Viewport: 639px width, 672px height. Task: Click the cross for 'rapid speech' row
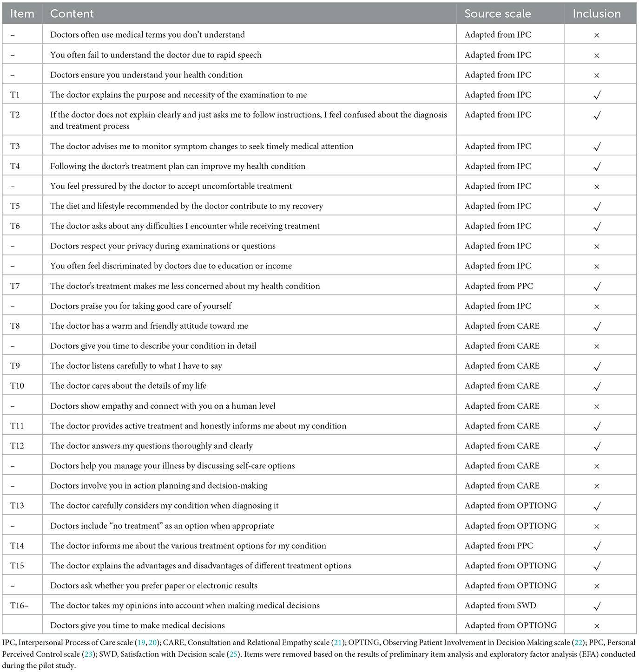597,55
